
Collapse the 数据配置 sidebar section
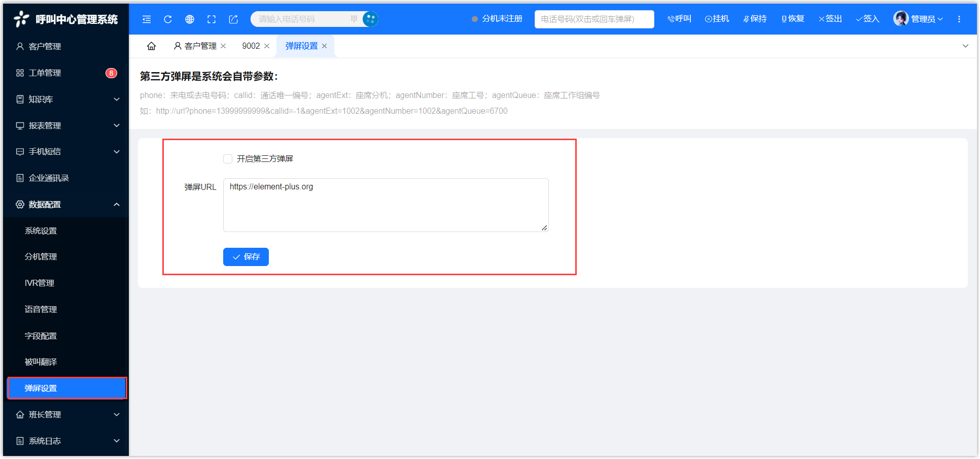tap(66, 204)
